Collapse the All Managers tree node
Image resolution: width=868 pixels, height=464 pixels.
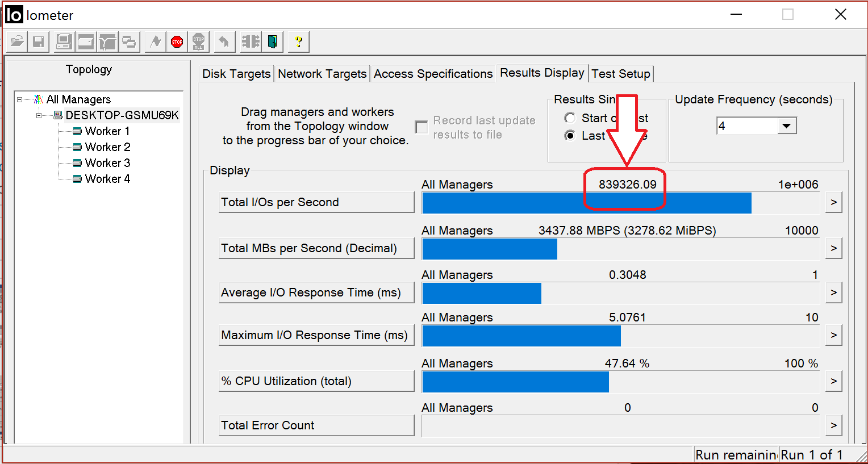pyautogui.click(x=20, y=99)
